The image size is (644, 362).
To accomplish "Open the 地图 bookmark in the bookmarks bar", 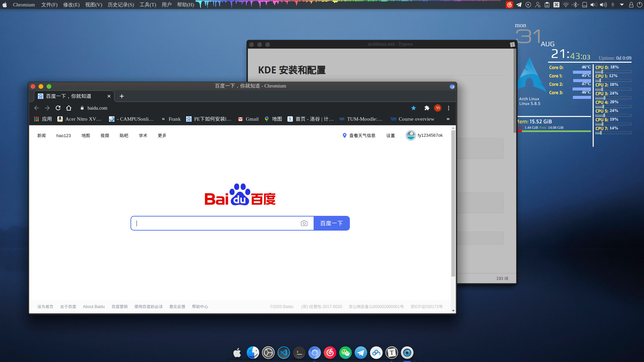I will [273, 119].
